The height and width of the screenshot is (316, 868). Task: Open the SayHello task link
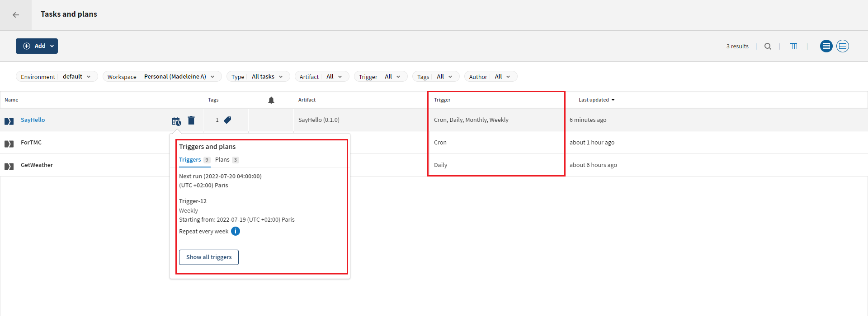tap(33, 120)
